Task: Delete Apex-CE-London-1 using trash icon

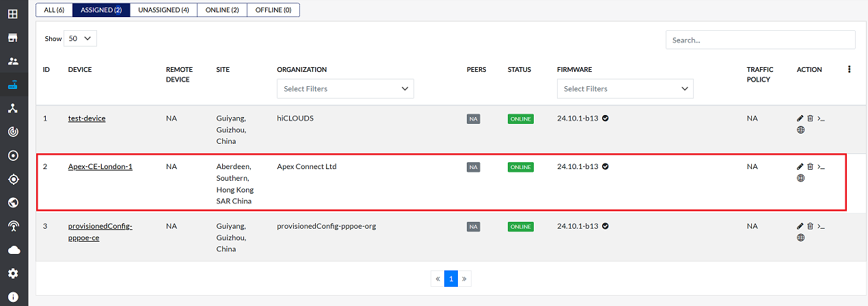Action: tap(811, 166)
